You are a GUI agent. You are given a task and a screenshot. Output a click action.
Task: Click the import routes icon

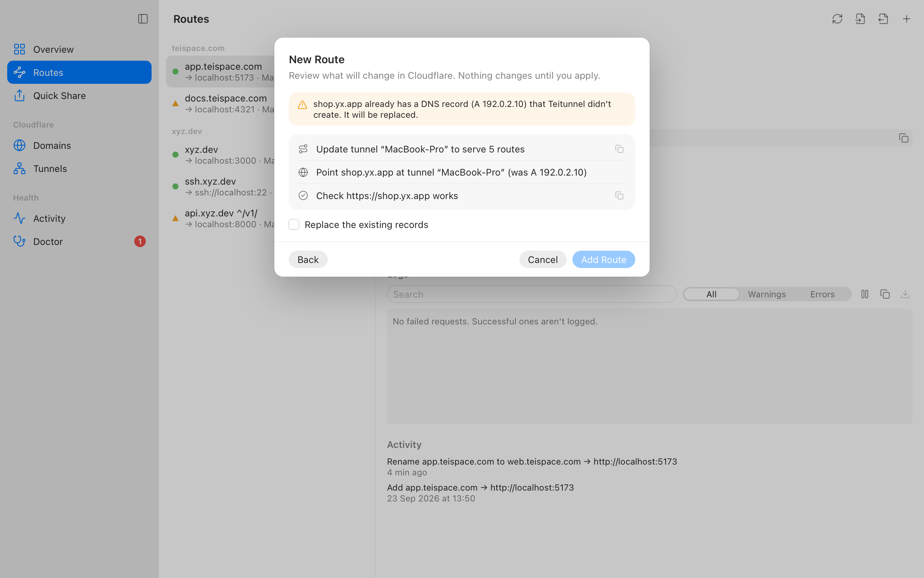click(x=860, y=19)
